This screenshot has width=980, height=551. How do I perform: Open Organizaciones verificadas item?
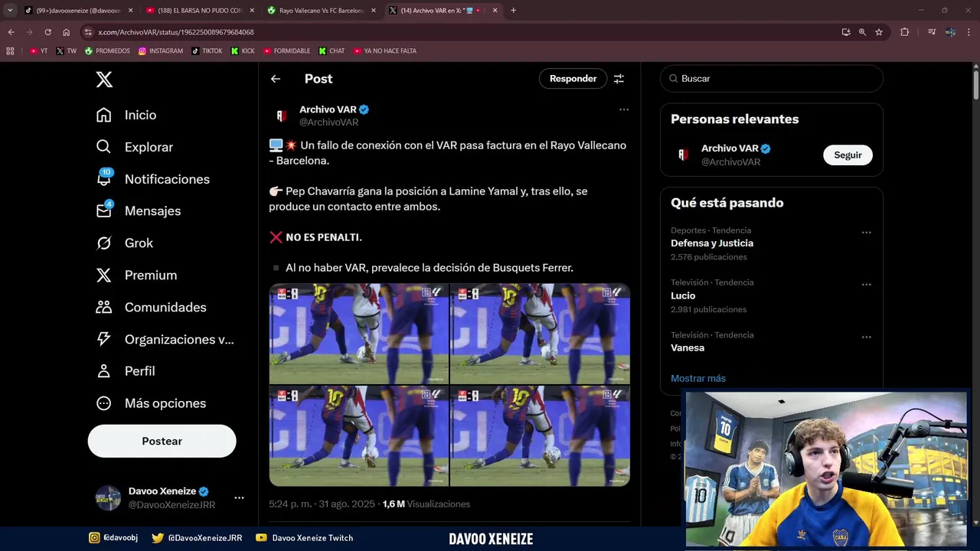(x=165, y=339)
